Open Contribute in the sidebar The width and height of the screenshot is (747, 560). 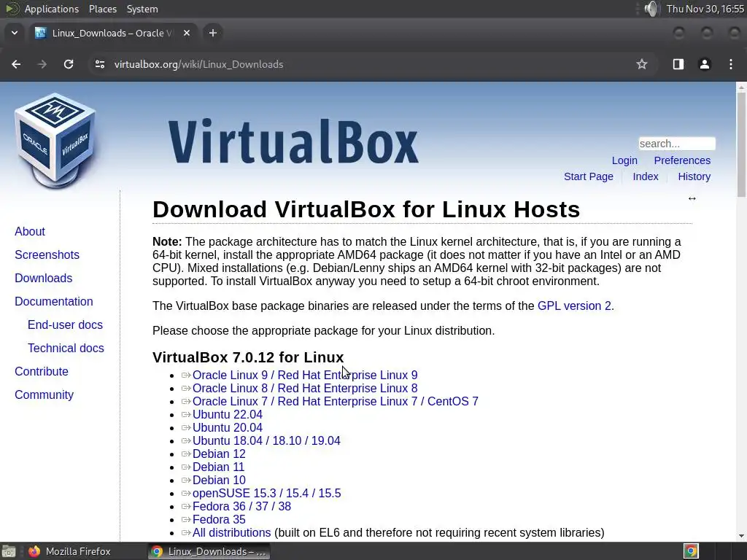click(42, 371)
